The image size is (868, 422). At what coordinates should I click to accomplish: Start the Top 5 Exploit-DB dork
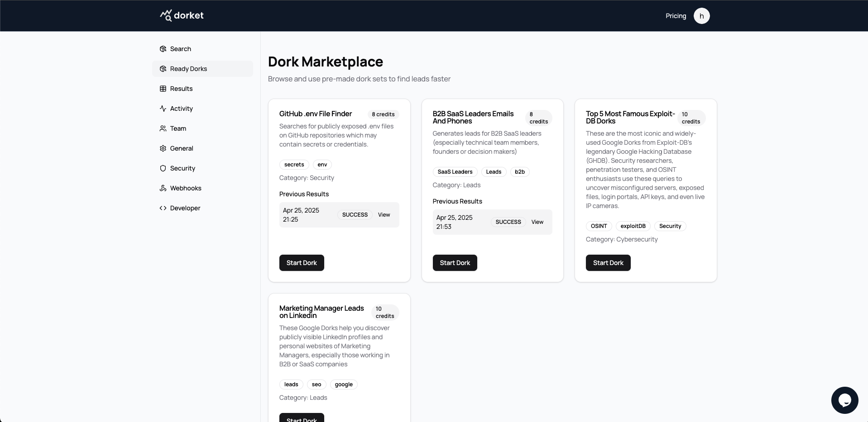coord(608,263)
